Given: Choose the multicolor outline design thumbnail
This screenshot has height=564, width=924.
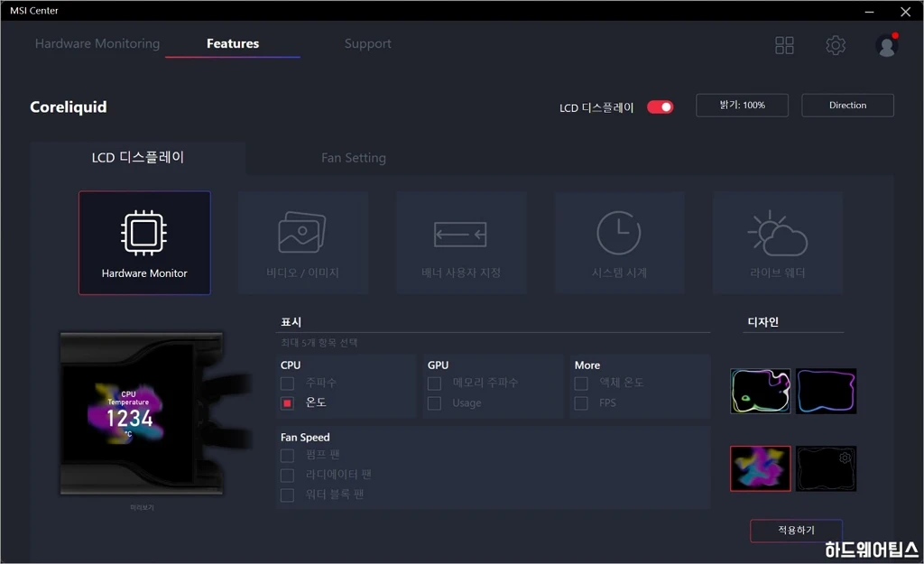Looking at the screenshot, I should tap(760, 392).
